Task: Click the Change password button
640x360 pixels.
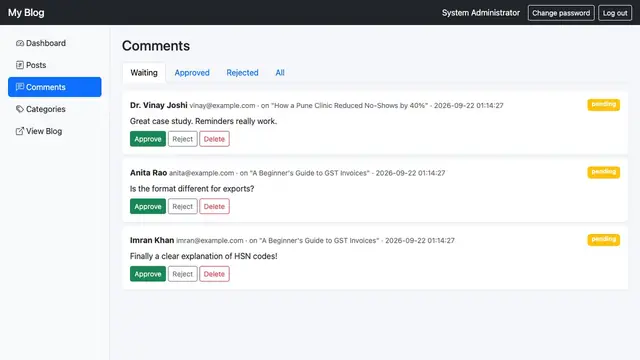Action: coord(561,13)
